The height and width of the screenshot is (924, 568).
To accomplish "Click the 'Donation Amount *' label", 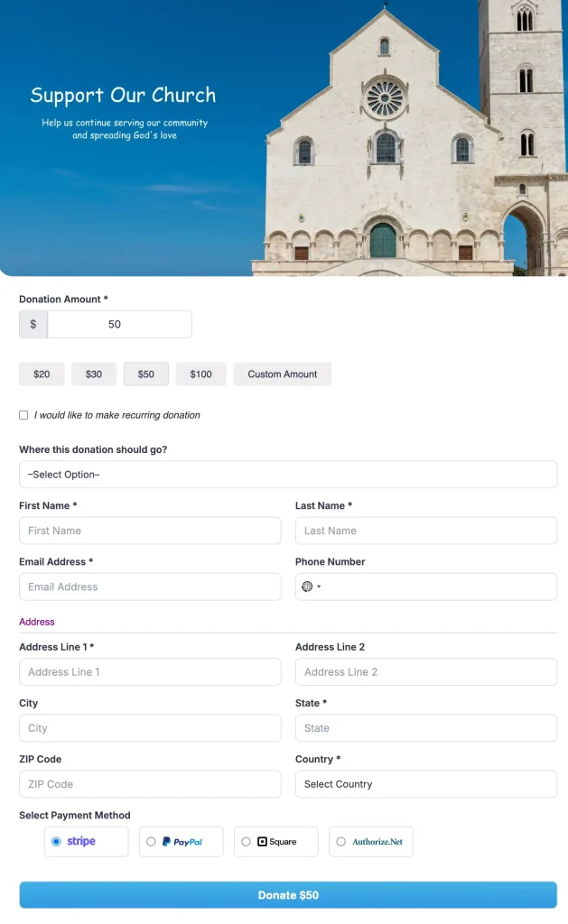I will click(x=63, y=299).
